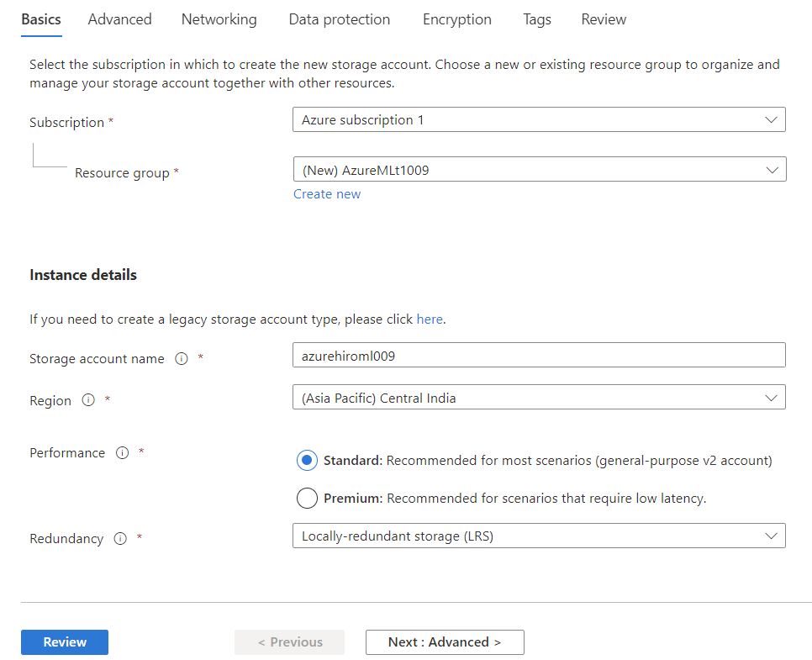Click the Redundancy field label
Viewport: 812px width, 660px height.
[x=66, y=539]
